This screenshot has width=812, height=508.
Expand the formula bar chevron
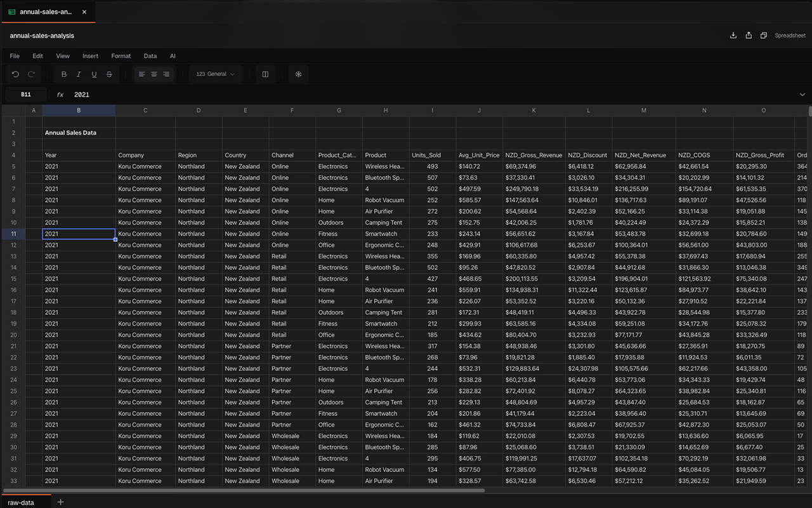click(802, 94)
